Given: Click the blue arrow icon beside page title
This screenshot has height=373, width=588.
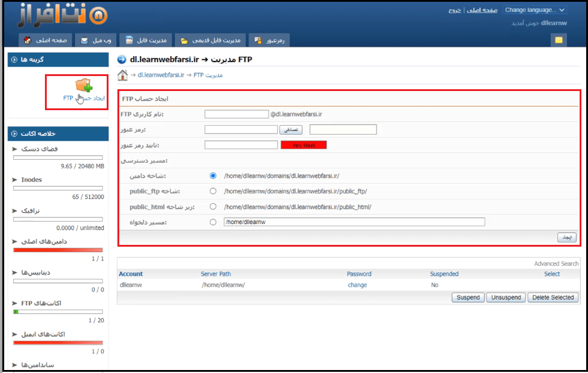Looking at the screenshot, I should tap(122, 59).
